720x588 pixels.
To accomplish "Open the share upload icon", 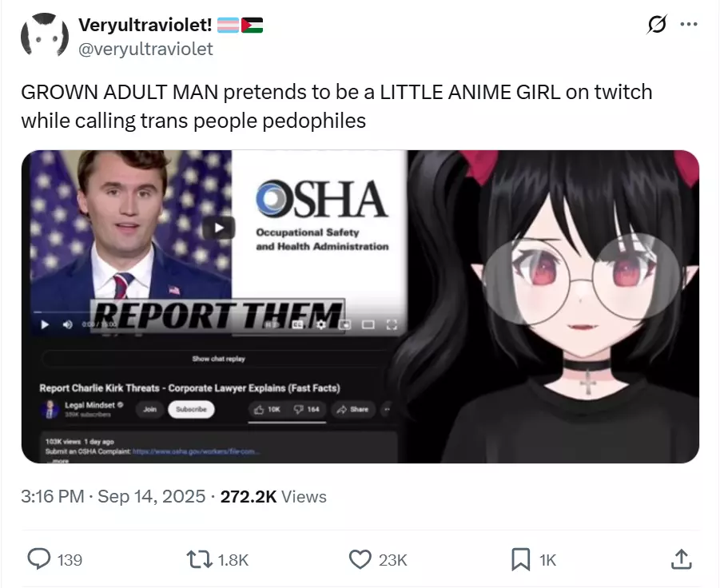I will point(682,559).
